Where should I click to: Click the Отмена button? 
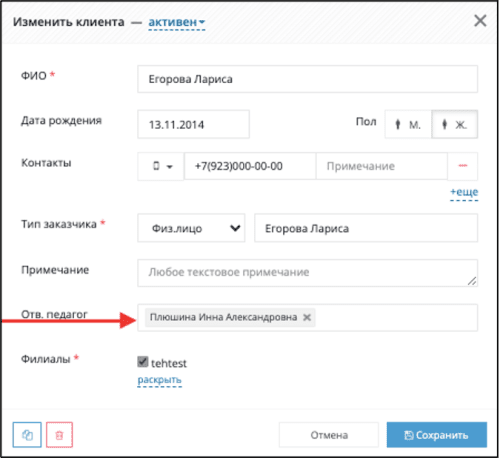pyautogui.click(x=329, y=435)
